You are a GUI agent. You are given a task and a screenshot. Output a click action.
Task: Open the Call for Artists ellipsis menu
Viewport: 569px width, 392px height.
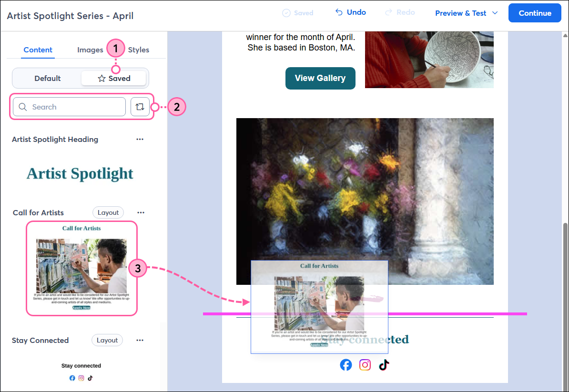pos(141,212)
